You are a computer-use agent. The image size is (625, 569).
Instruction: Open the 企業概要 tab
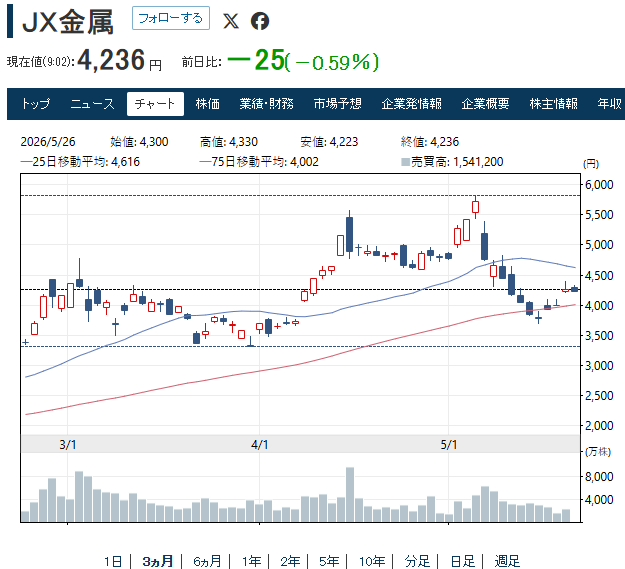coord(485,104)
